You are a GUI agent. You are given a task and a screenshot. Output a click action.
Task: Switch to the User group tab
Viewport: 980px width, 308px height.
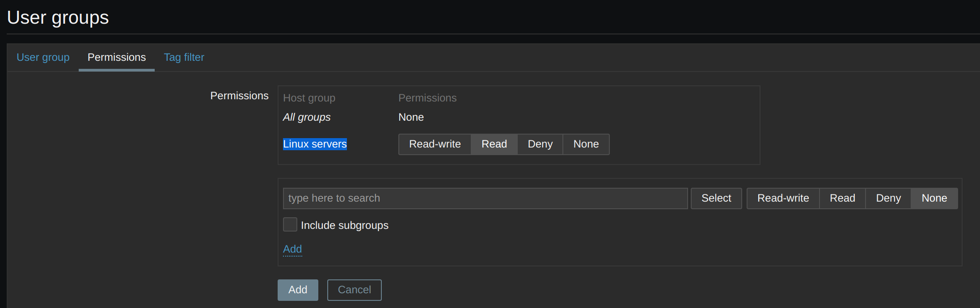click(x=43, y=57)
